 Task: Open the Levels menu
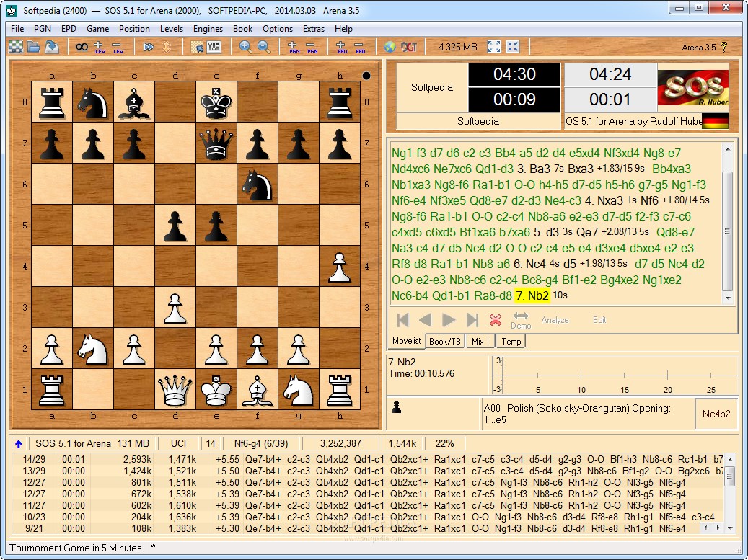click(171, 29)
